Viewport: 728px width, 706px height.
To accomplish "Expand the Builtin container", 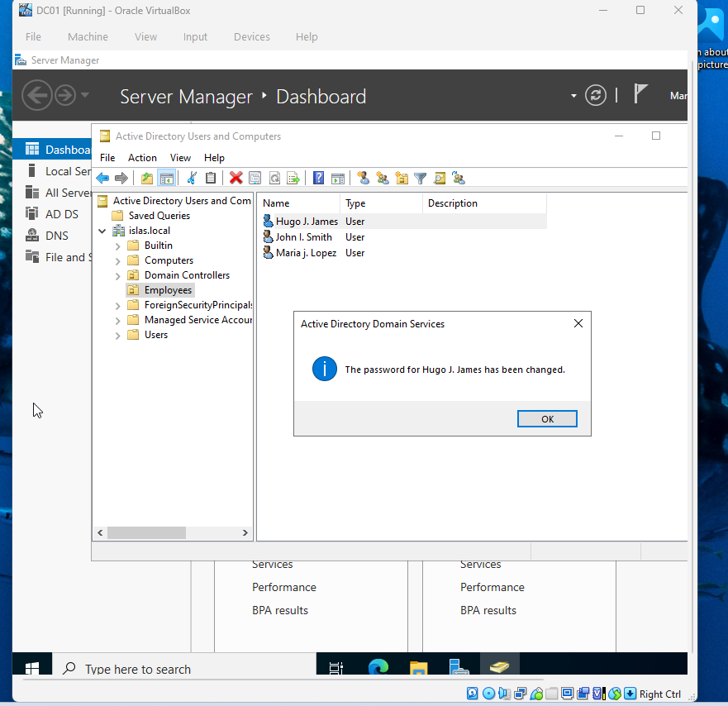I will tap(117, 246).
